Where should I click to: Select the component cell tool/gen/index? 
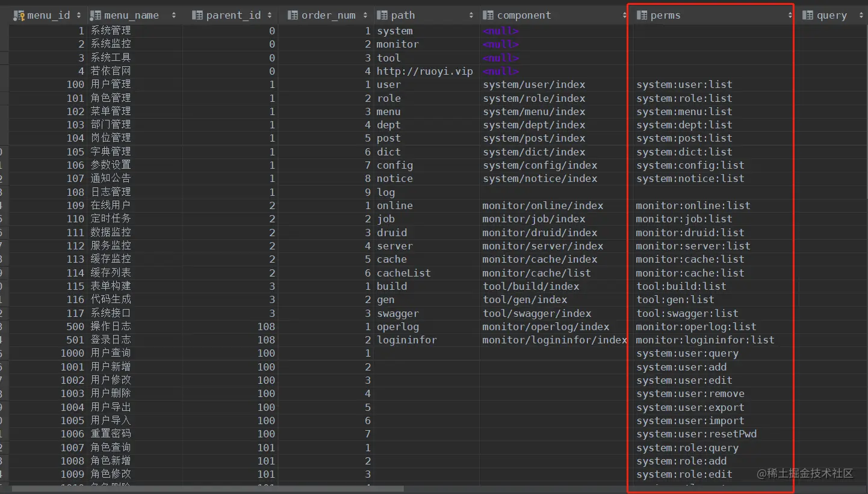525,299
